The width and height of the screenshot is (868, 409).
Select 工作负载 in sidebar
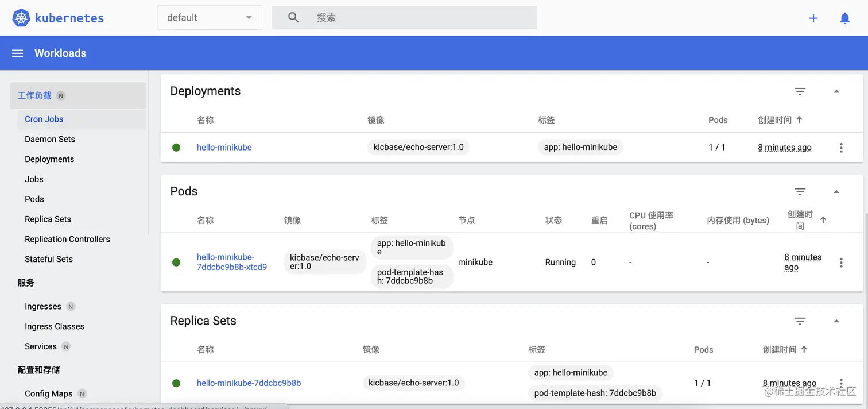coord(78,96)
